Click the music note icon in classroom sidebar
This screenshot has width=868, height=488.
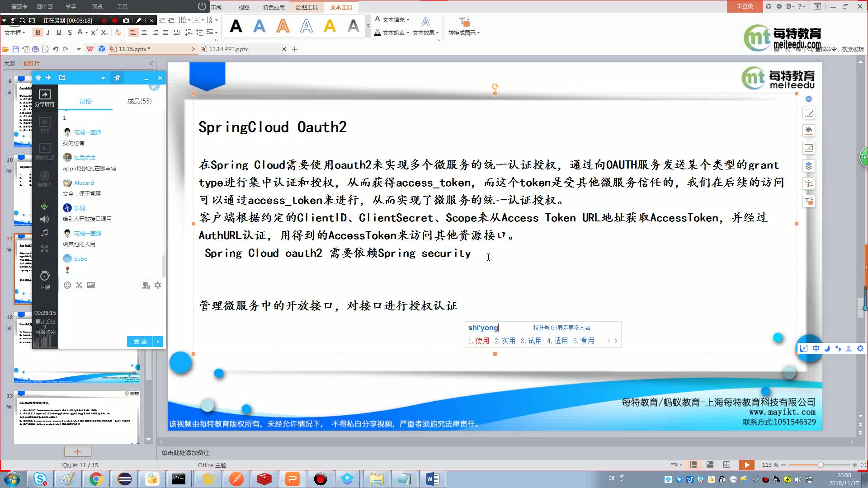tap(44, 233)
